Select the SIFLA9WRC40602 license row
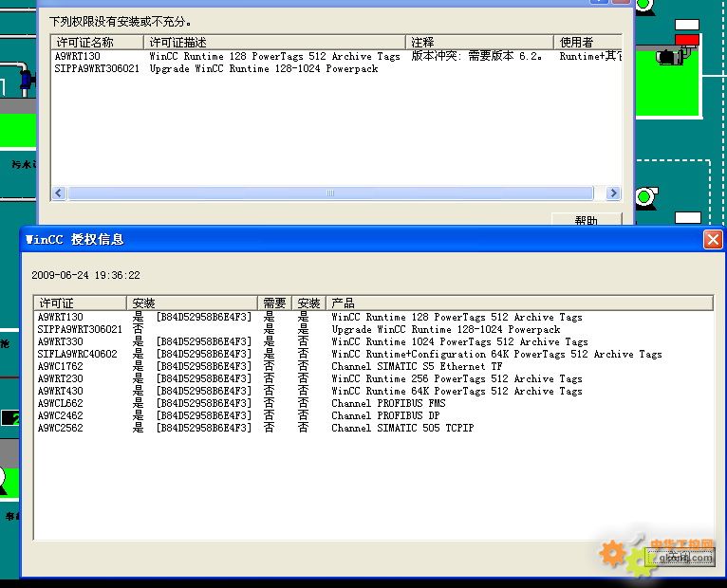Screen dimensions: 727x588 coord(373,354)
